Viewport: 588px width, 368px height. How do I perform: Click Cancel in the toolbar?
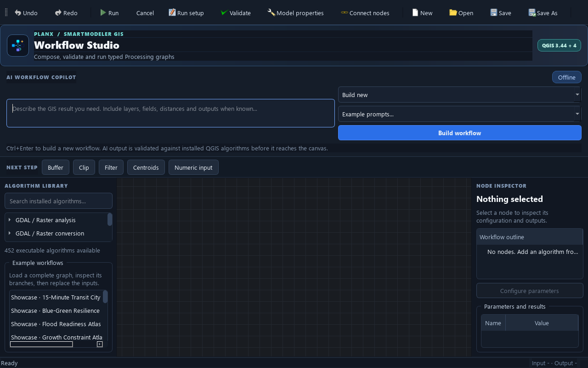coord(145,13)
